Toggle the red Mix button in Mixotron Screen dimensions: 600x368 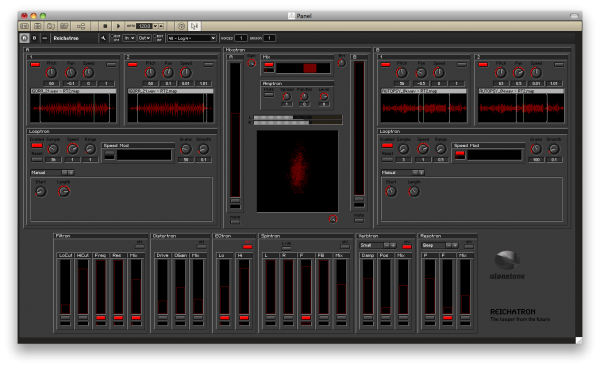[269, 65]
